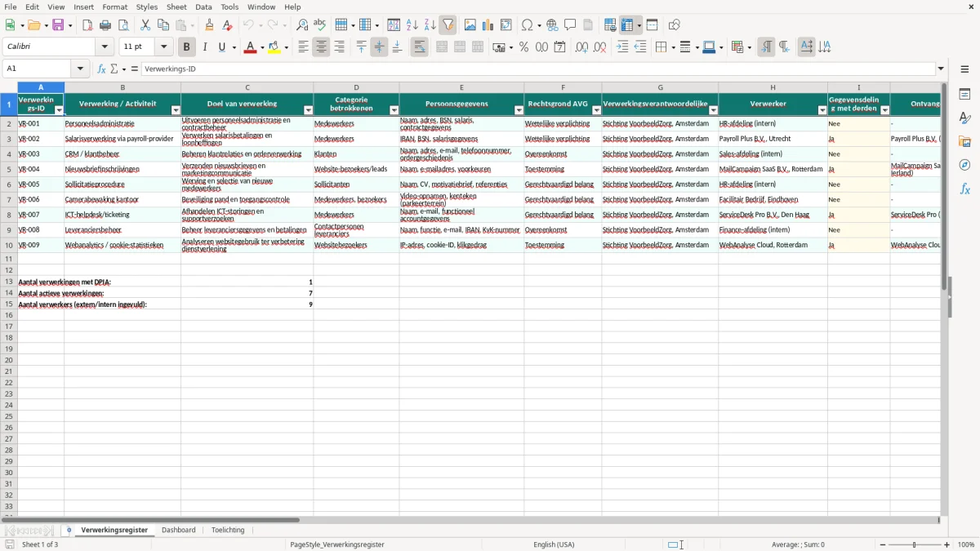Switch to the Dashboard sheet tab
The image size is (980, 551).
179,530
